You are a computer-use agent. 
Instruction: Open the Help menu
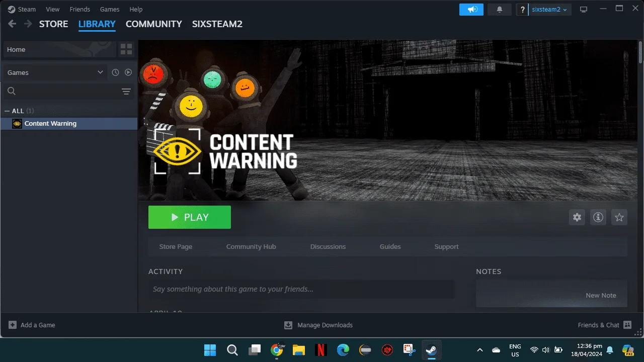[136, 9]
